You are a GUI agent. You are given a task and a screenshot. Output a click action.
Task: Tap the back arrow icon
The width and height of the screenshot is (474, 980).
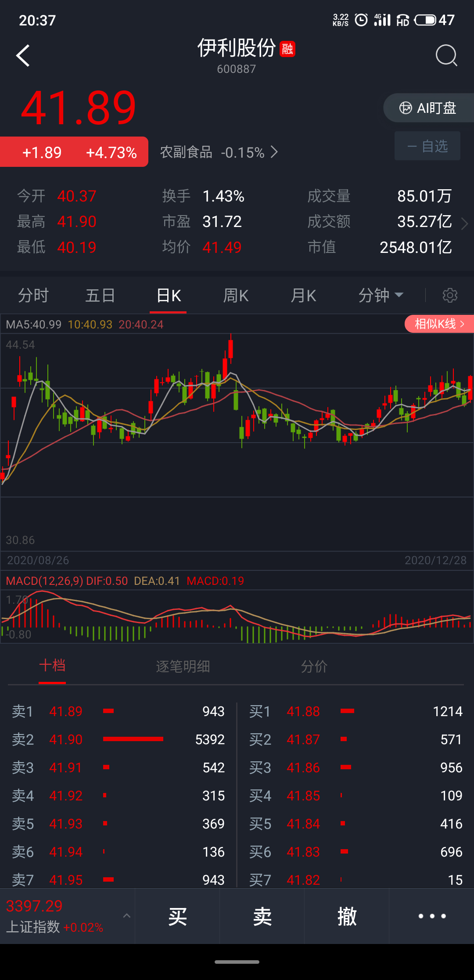[x=23, y=56]
